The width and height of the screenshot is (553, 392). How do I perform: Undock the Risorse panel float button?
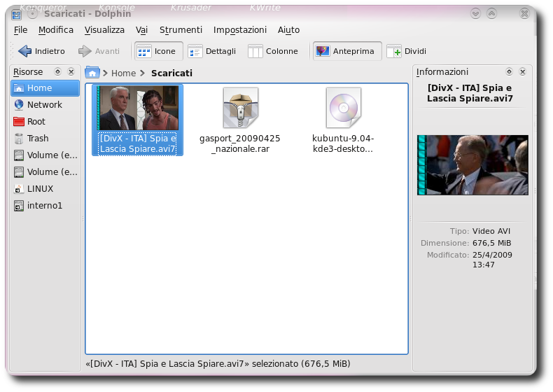coord(57,72)
